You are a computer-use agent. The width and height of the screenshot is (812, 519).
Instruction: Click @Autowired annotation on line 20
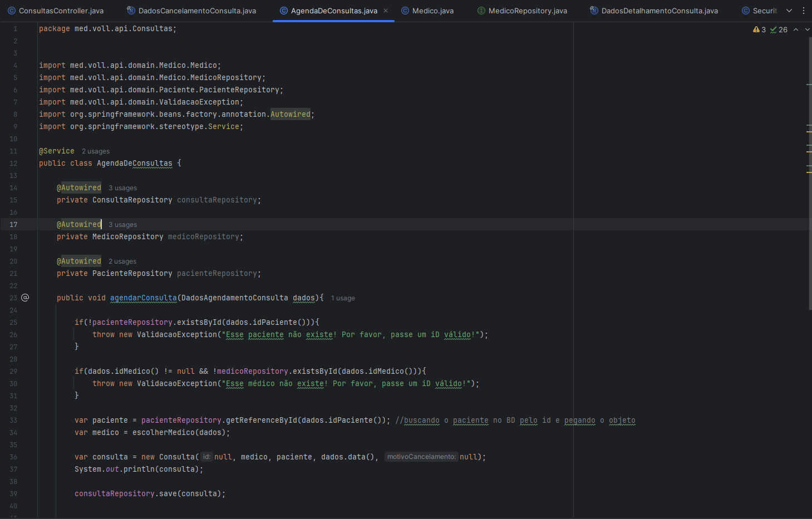pyautogui.click(x=79, y=261)
